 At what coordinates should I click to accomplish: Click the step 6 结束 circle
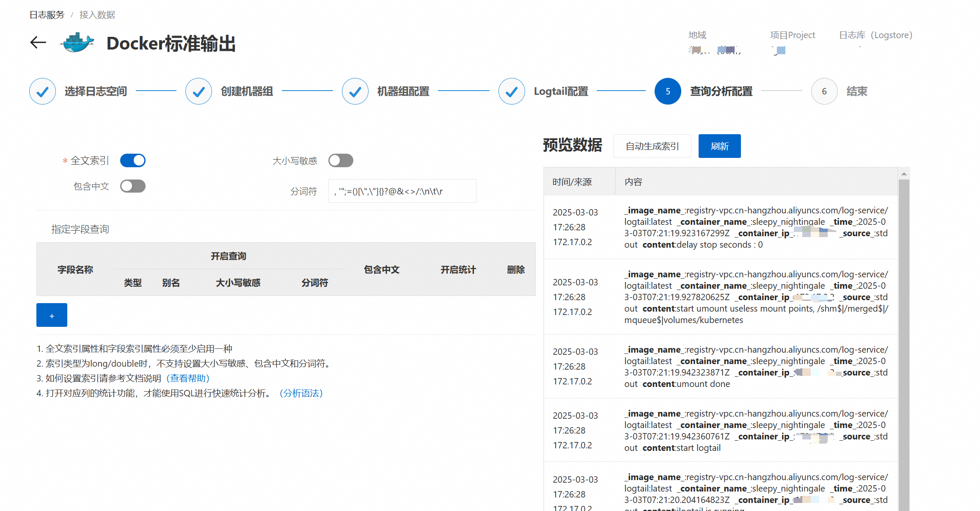click(x=824, y=91)
